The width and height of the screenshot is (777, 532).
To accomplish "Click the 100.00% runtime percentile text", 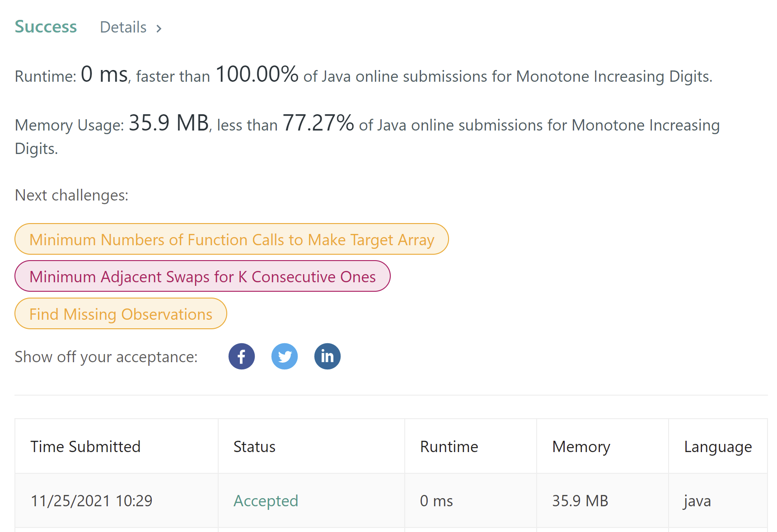I will tap(257, 75).
